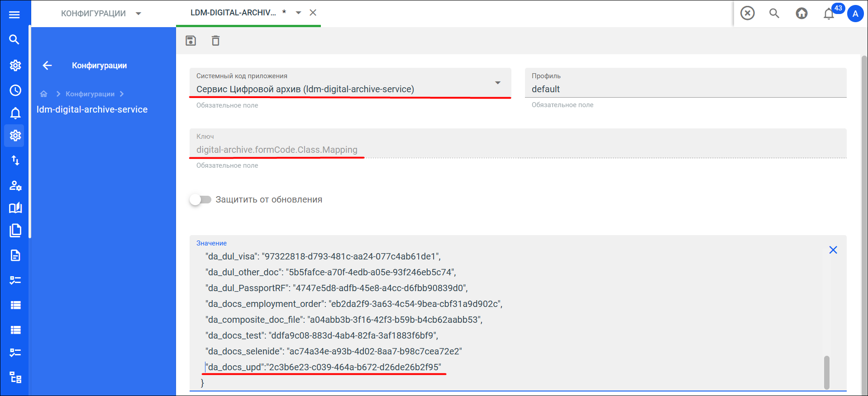Click the back arrow next to Конфигурации
This screenshot has width=868, height=396.
point(47,66)
